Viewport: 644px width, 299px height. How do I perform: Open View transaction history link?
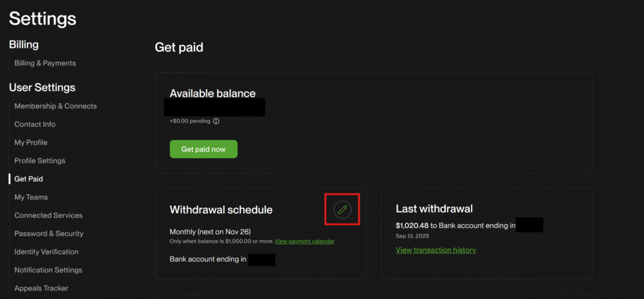(x=435, y=250)
